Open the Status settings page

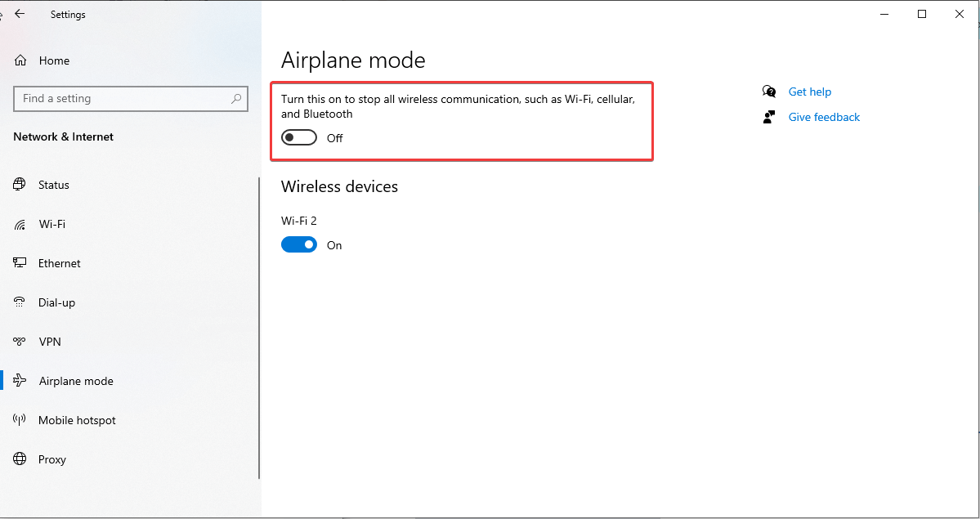point(53,185)
